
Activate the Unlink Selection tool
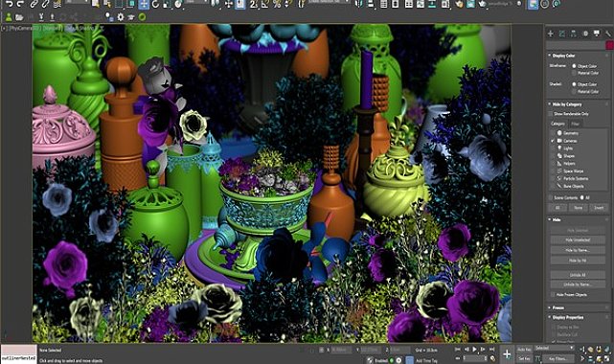45,4
